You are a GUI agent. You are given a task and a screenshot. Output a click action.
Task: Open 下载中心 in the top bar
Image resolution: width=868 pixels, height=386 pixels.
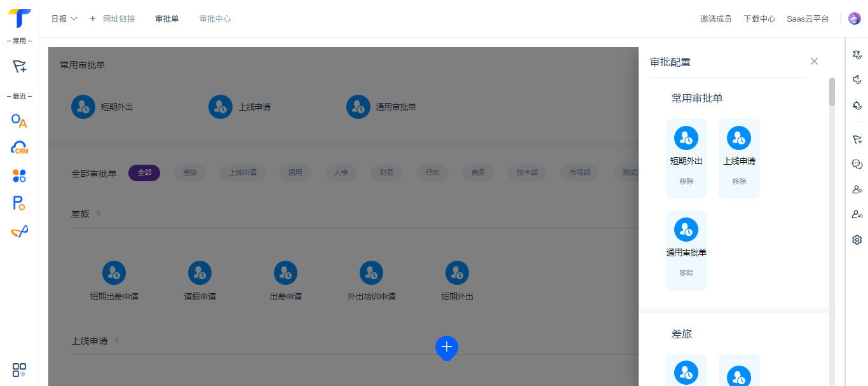tap(759, 19)
